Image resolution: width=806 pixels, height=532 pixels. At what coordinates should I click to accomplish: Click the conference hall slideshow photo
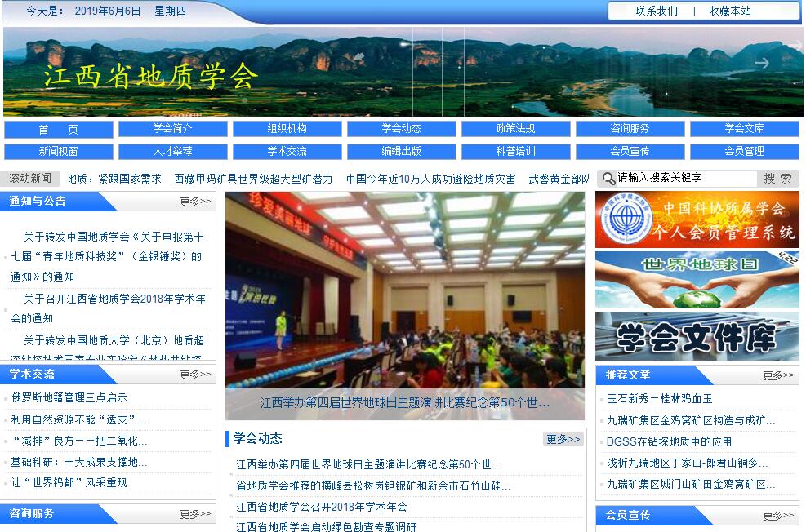pyautogui.click(x=404, y=290)
